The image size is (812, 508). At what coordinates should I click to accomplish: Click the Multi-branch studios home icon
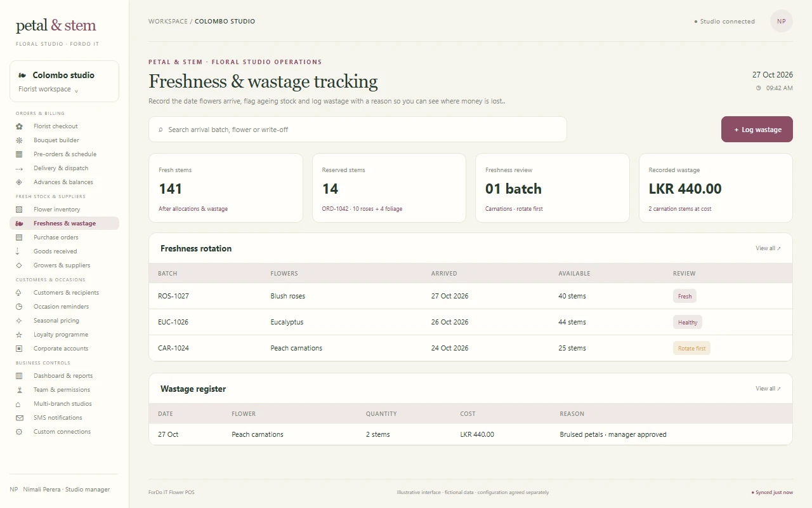[19, 404]
